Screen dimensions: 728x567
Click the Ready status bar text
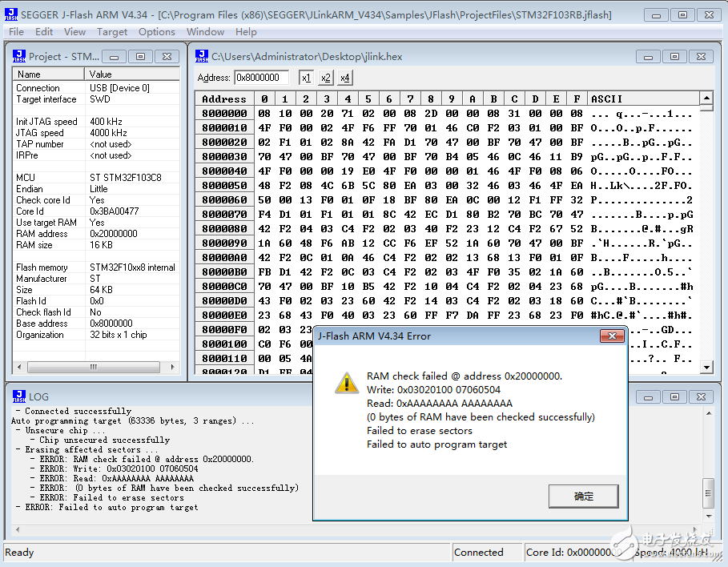coord(19,552)
